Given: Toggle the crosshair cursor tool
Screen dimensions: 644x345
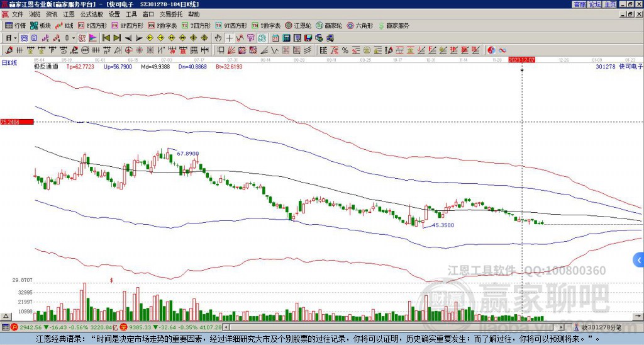Looking at the screenshot, I should click(229, 38).
